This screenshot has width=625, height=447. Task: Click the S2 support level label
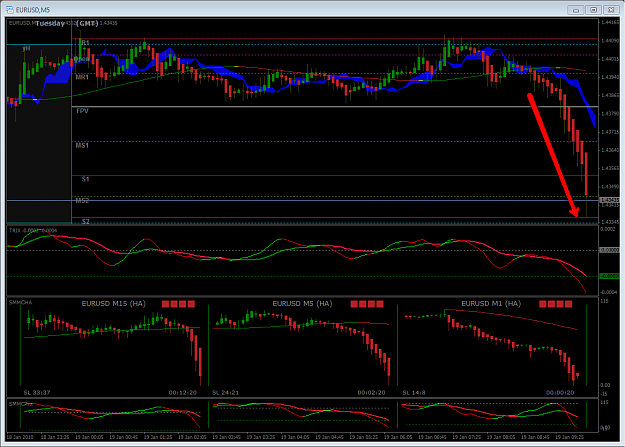(x=85, y=221)
